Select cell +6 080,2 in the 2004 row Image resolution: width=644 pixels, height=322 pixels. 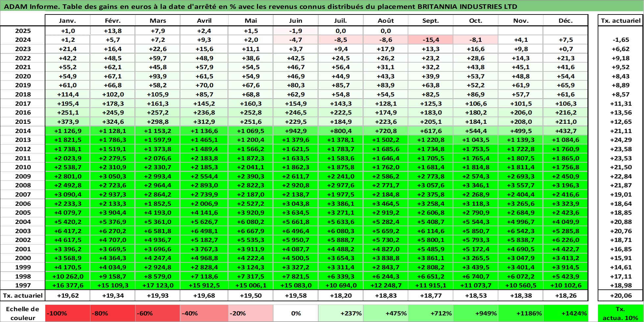[x=250, y=222]
